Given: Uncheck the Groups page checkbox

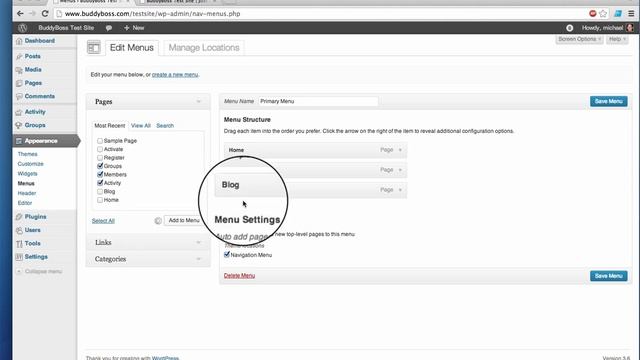Looking at the screenshot, I should 100,166.
